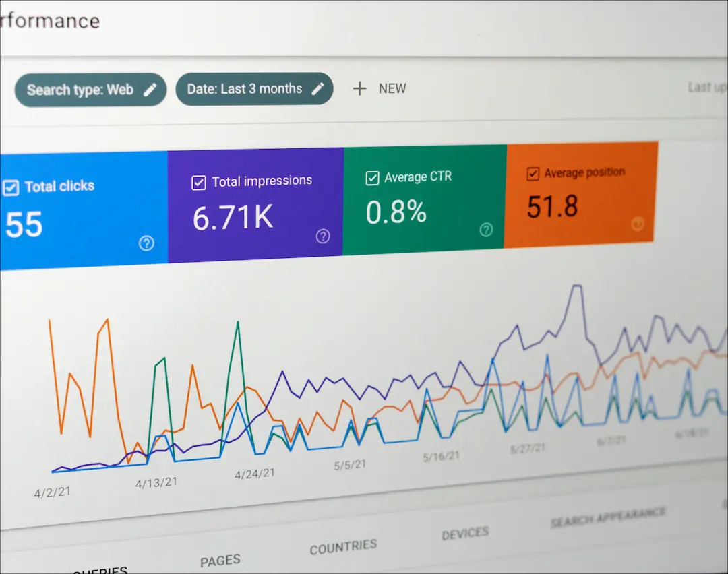Open the help icon on Average position card
The image size is (728, 574).
637,224
